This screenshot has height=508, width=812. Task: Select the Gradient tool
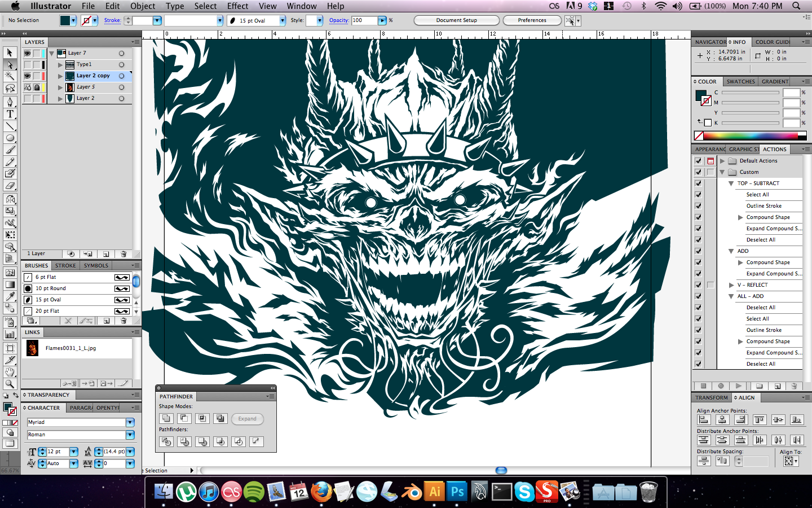tap(10, 284)
